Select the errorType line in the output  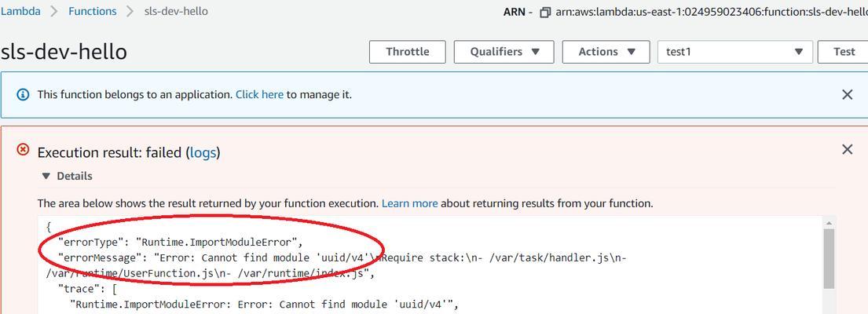[182, 242]
